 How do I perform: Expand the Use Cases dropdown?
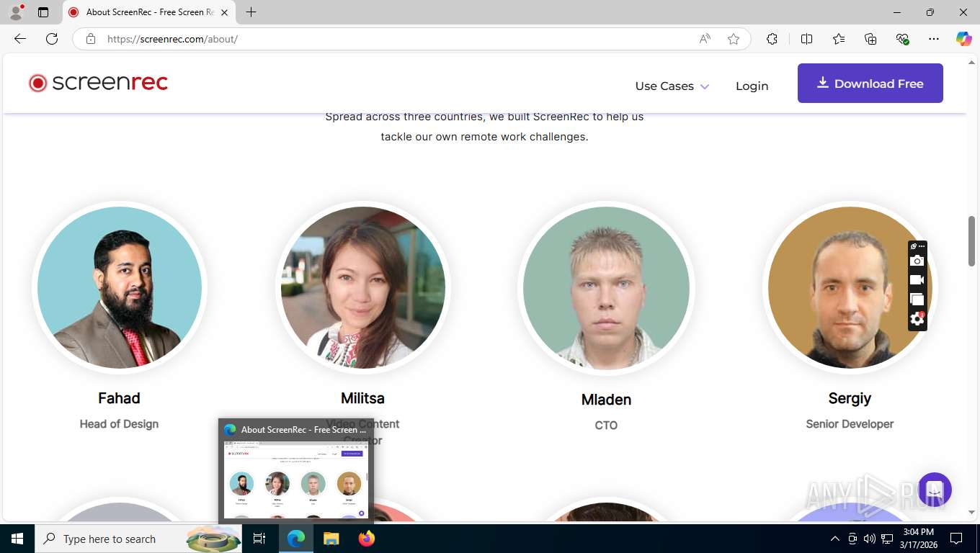(672, 86)
